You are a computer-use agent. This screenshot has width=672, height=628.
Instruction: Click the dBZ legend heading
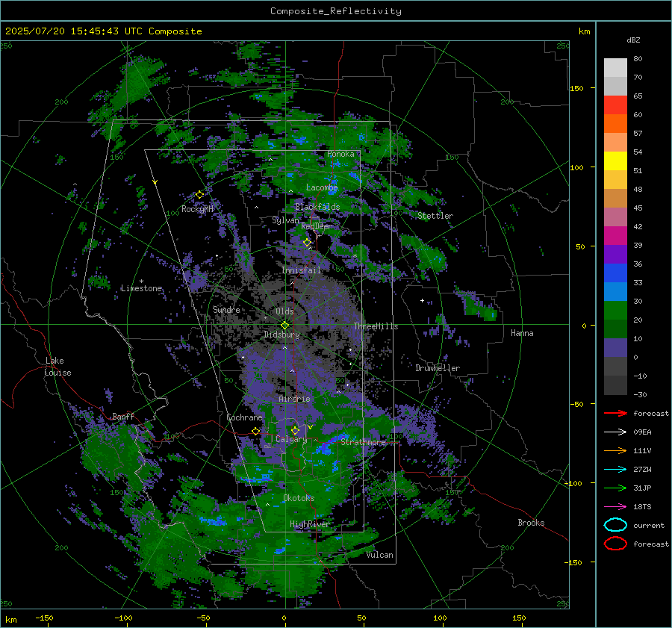(x=633, y=40)
